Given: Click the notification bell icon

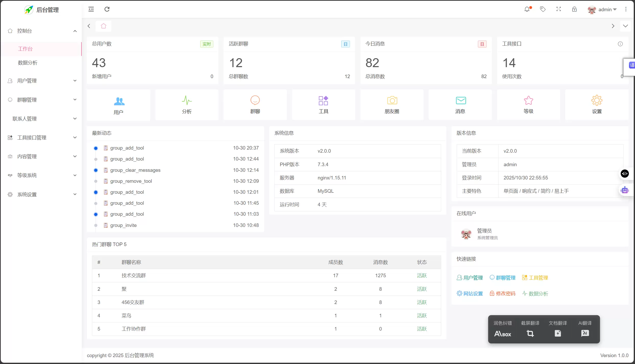Looking at the screenshot, I should coord(527,9).
